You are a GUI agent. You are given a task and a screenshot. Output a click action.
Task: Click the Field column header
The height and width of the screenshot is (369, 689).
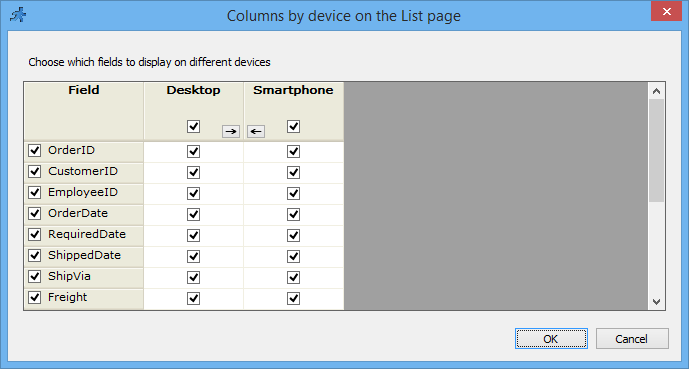point(84,111)
